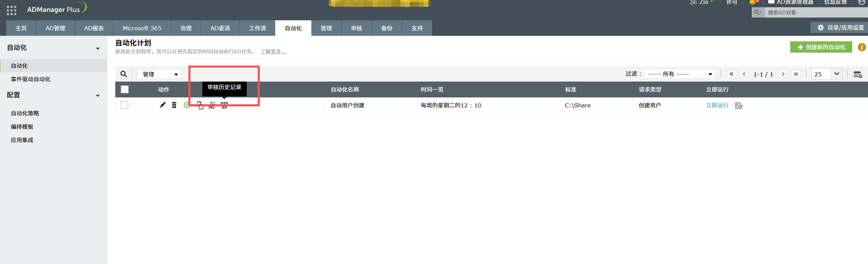Open the 管理 dropdown above the table
This screenshot has width=868, height=264.
point(159,74)
